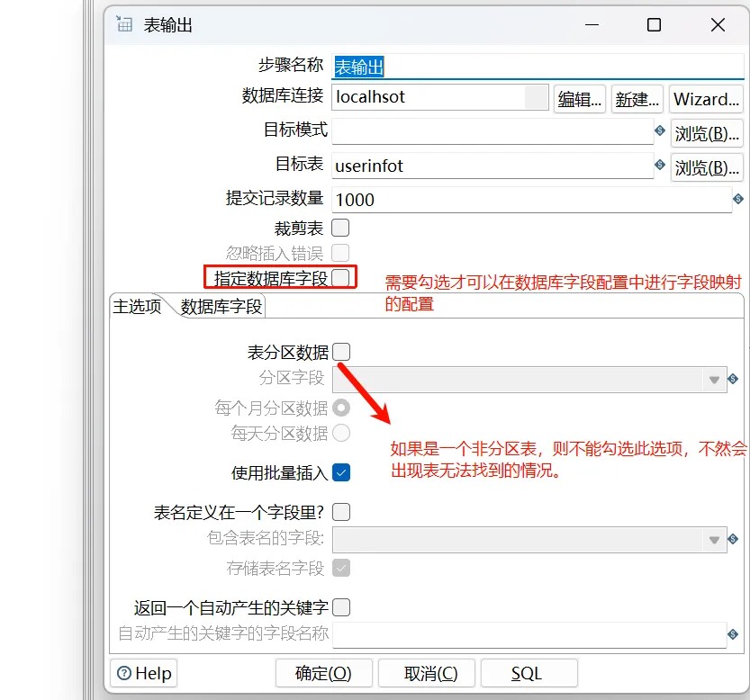Select the 每天分区数据 radio button
Image resolution: width=750 pixels, height=700 pixels.
(x=341, y=434)
